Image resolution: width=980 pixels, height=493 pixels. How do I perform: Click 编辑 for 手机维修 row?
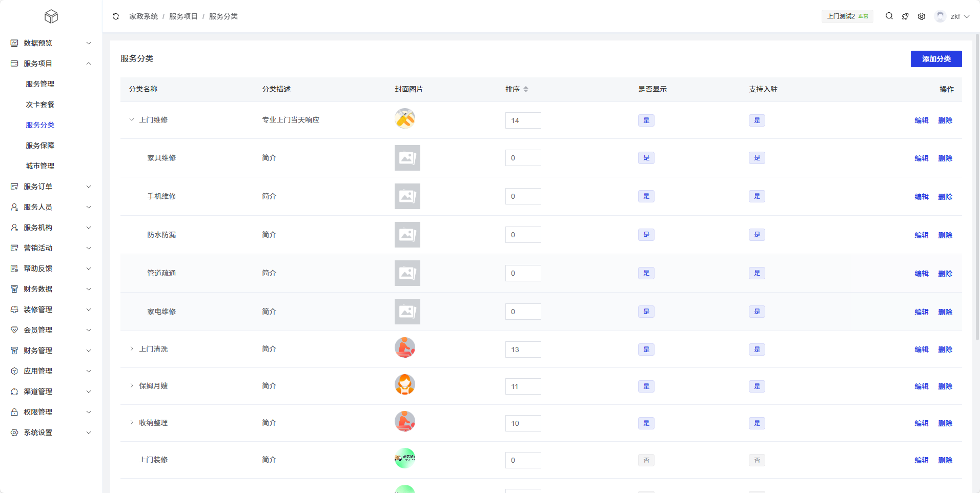click(x=921, y=197)
